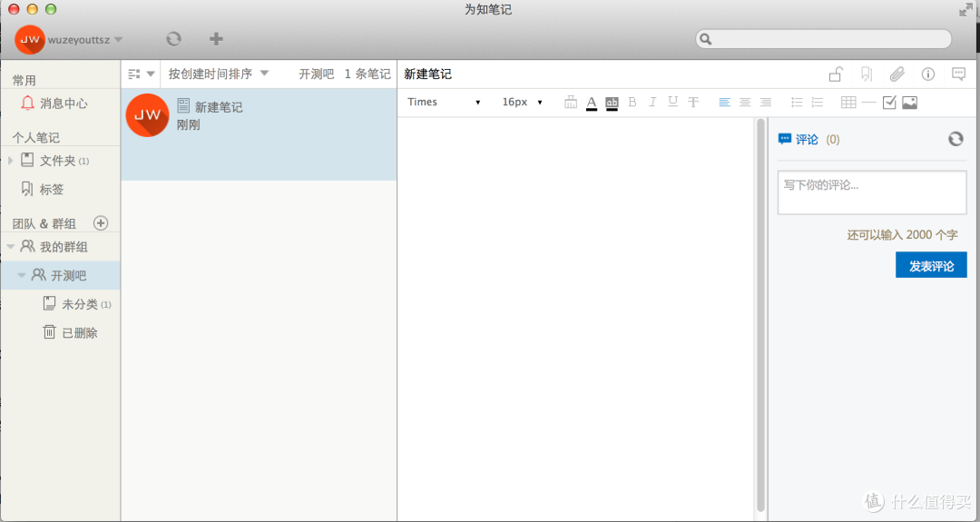The width and height of the screenshot is (980, 522).
Task: Open the account menu for wuzeyouttsz
Action: coord(85,39)
